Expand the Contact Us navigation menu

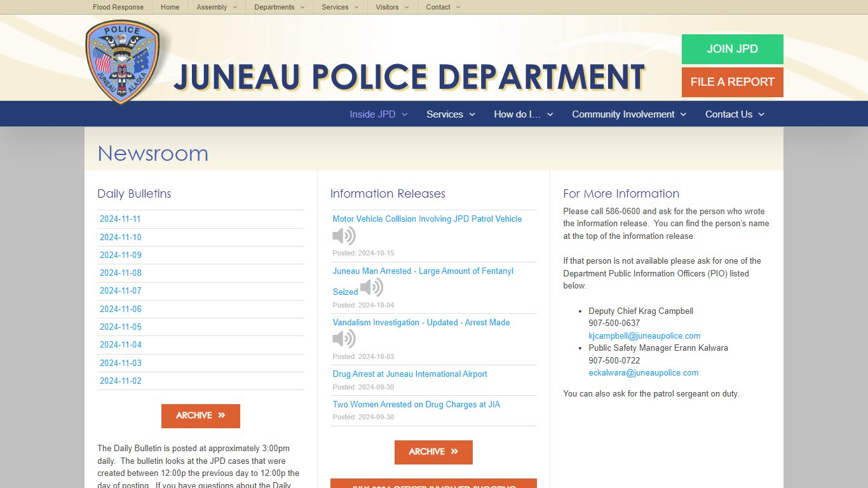(x=735, y=114)
